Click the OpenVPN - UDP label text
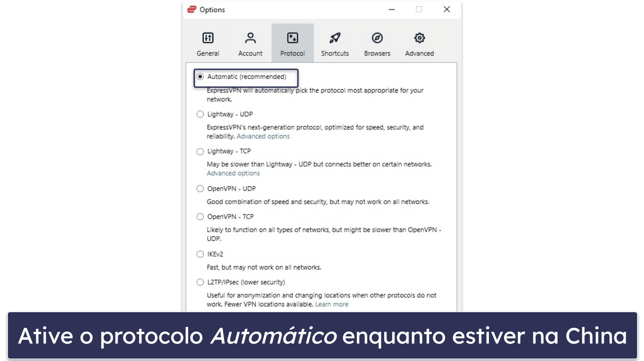Image resolution: width=644 pixels, height=361 pixels. (231, 189)
